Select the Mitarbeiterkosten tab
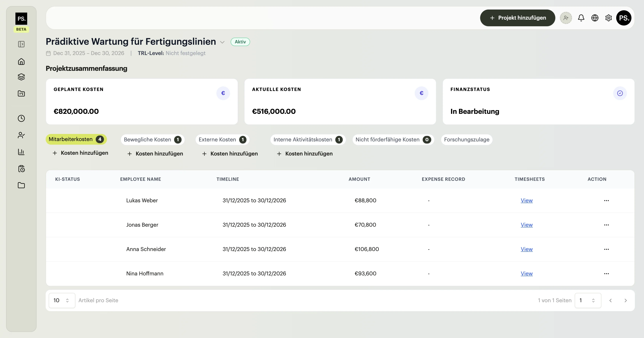Viewport: 644px width, 338px height. click(x=76, y=139)
